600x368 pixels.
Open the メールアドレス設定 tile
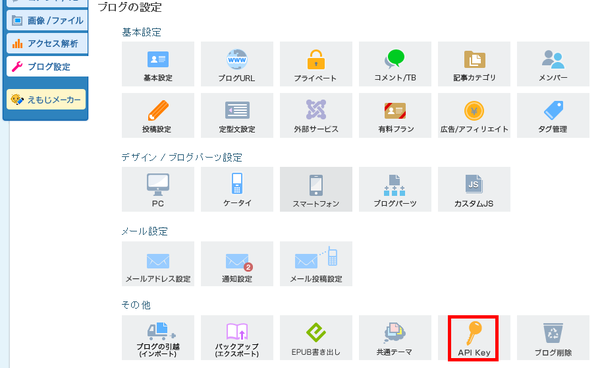pos(158,264)
